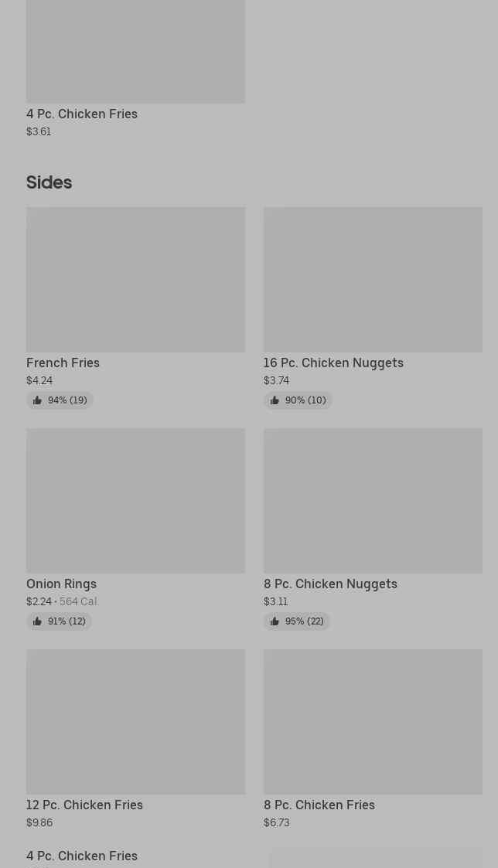
Task: Select 8 Pc. Chicken Nuggets title
Action: [330, 584]
